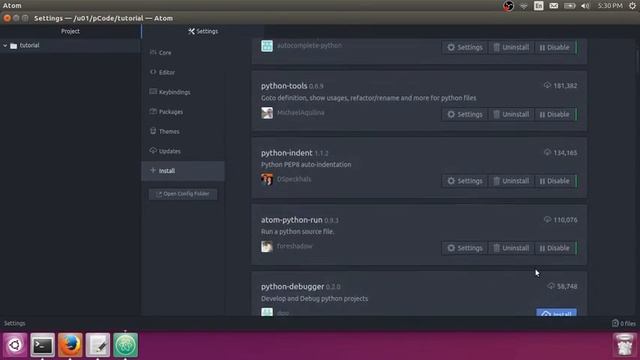Open the python-debugger package title

(292, 287)
